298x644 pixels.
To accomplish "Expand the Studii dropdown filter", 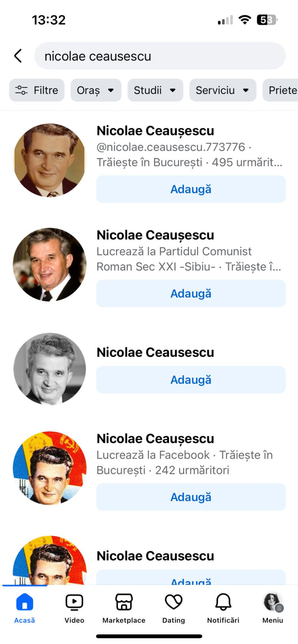I will [x=155, y=90].
